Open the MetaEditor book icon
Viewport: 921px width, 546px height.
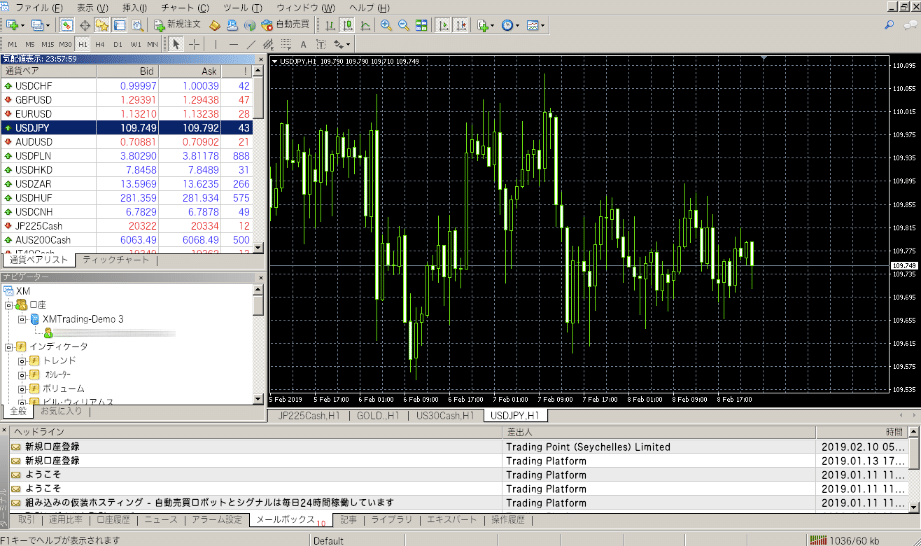(x=215, y=25)
